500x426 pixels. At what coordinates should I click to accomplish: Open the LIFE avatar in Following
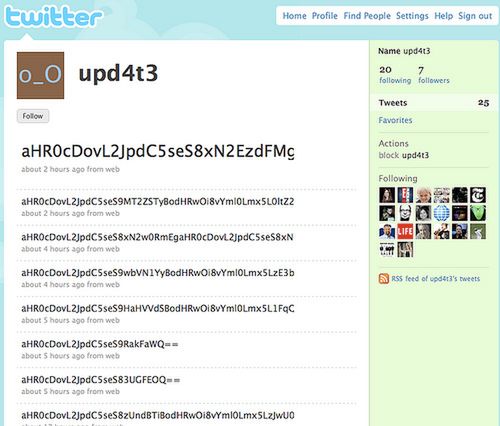tap(405, 231)
